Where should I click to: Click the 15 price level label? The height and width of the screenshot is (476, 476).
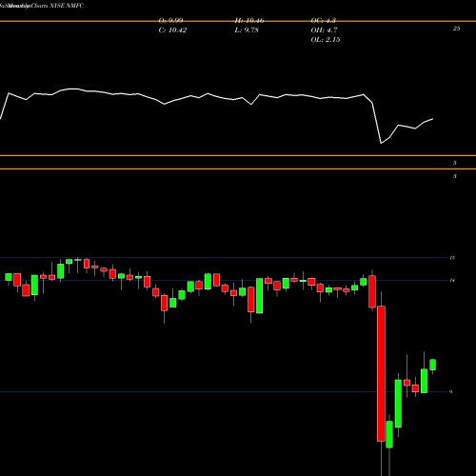point(452,258)
